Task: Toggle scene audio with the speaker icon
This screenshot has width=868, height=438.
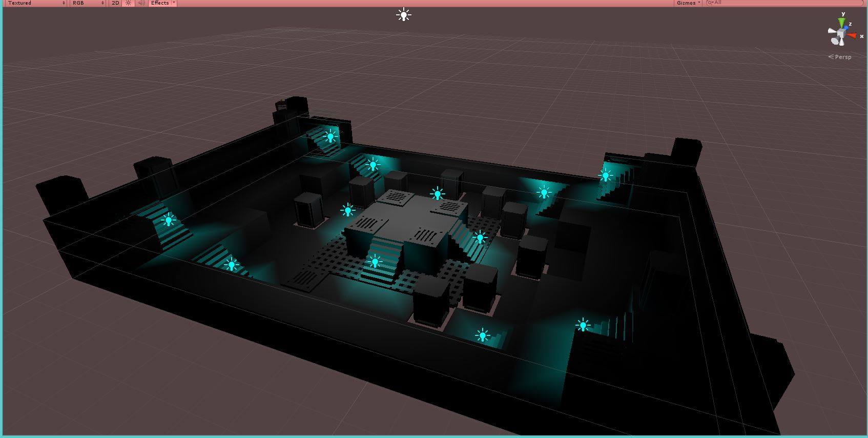Action: point(141,3)
